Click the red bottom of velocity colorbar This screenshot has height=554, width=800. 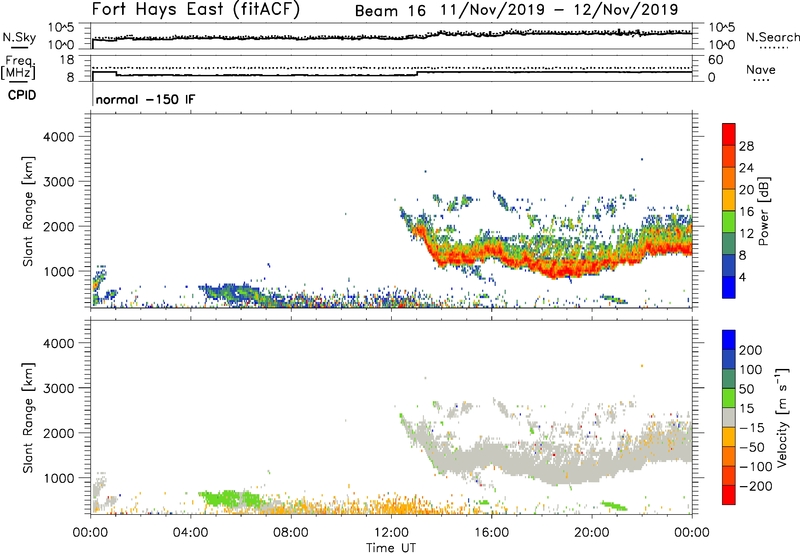click(x=729, y=495)
